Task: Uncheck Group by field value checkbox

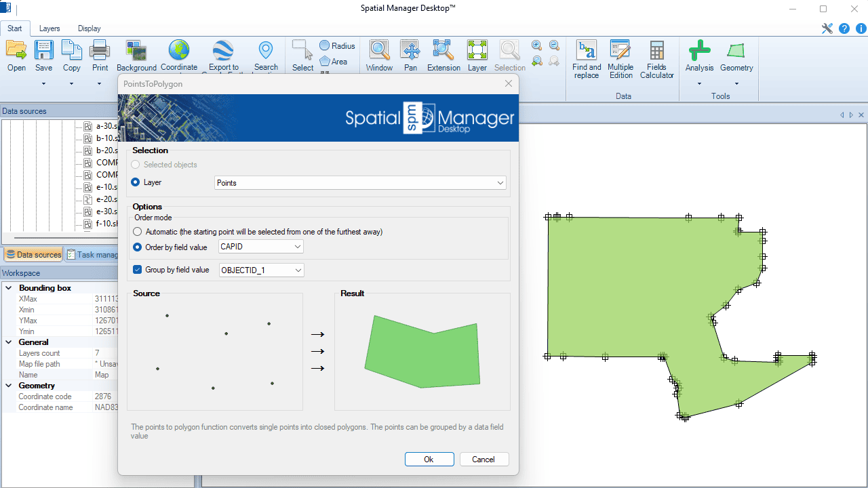Action: click(137, 270)
